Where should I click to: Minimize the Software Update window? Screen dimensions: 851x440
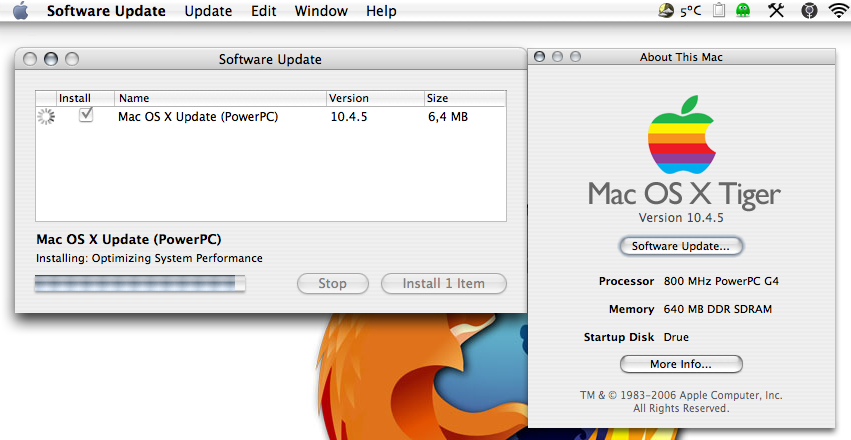click(x=51, y=59)
